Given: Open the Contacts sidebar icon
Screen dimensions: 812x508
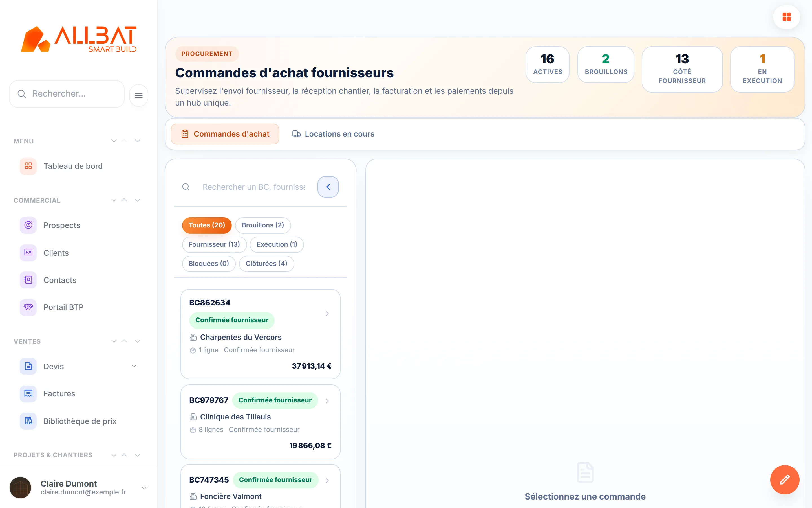Looking at the screenshot, I should pyautogui.click(x=28, y=280).
